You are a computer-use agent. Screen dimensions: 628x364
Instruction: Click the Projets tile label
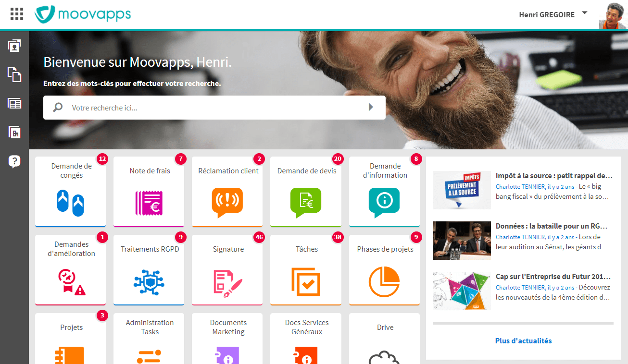point(71,328)
